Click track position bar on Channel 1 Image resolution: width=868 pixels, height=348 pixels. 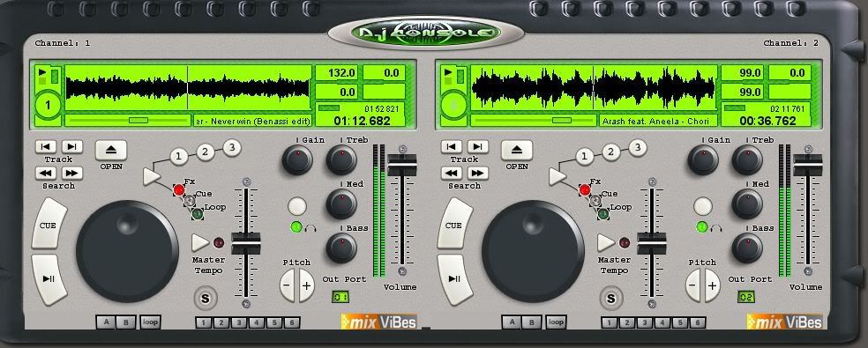click(129, 120)
